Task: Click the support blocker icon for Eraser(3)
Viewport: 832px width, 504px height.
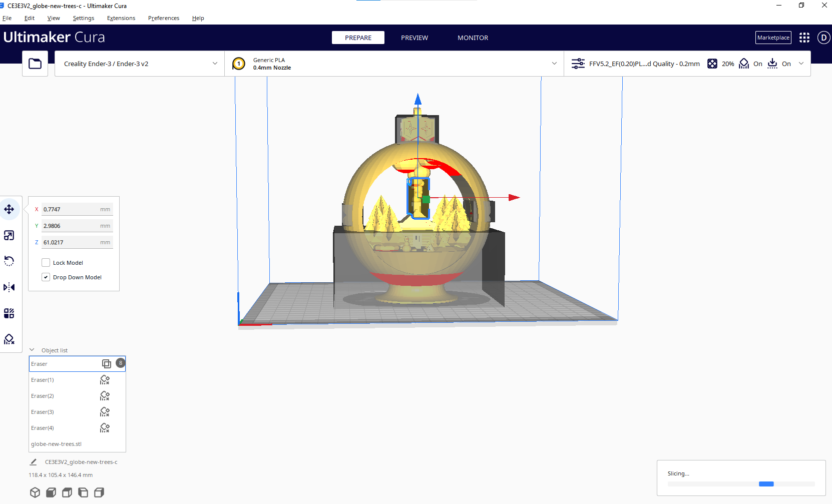Action: [x=105, y=412]
